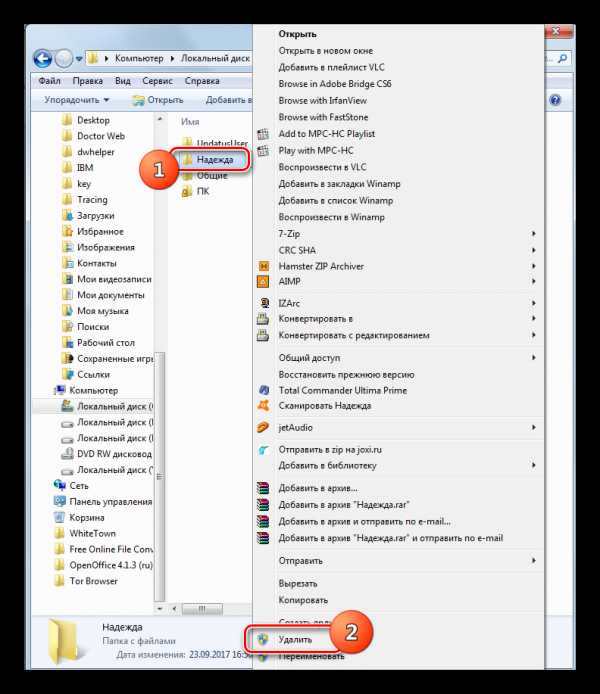The image size is (600, 694).
Task: Expand the jetAudio submenu arrow
Action: 534,427
